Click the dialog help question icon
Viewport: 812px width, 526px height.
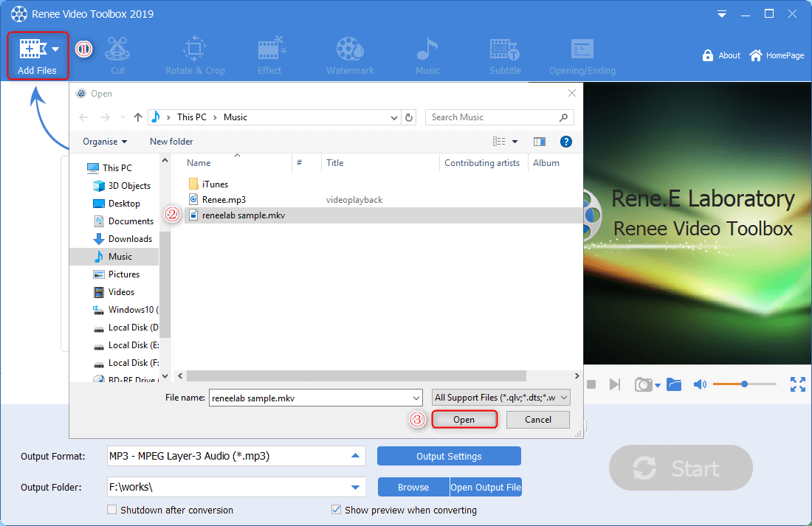pos(566,142)
